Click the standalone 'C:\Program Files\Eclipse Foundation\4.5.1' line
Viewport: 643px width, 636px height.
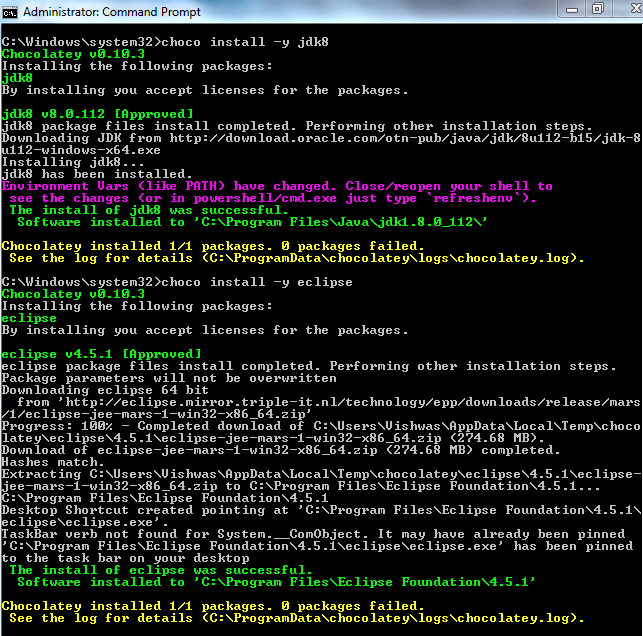tap(165, 498)
